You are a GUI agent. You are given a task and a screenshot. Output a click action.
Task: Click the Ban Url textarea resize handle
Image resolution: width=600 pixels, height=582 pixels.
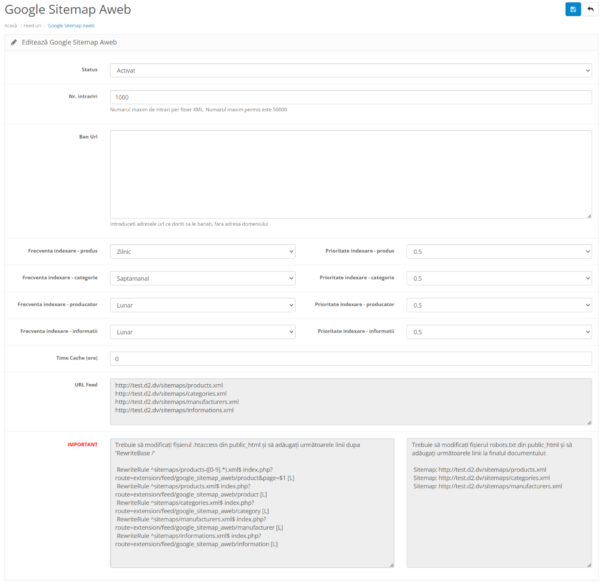(x=589, y=216)
